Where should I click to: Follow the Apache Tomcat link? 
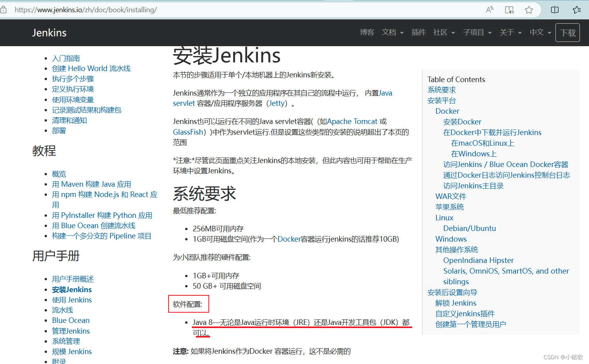coord(353,122)
